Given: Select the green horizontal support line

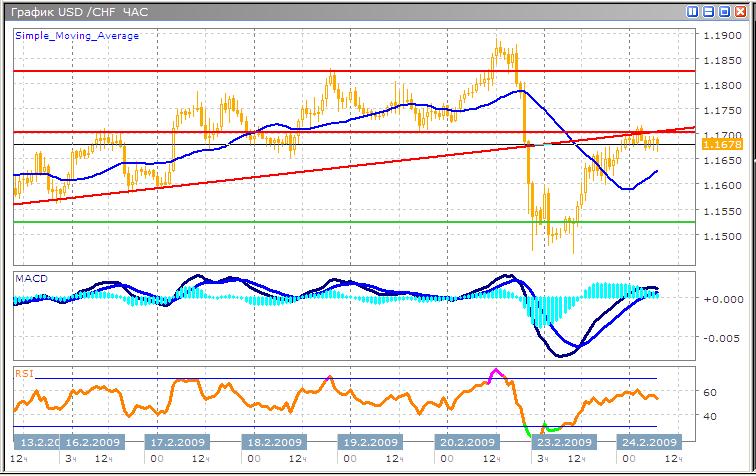Looking at the screenshot, I should click(354, 222).
